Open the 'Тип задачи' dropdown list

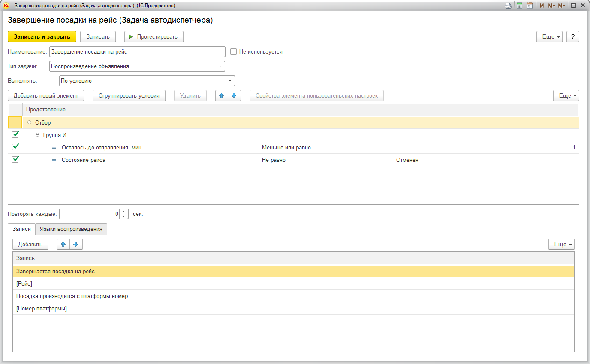(220, 66)
